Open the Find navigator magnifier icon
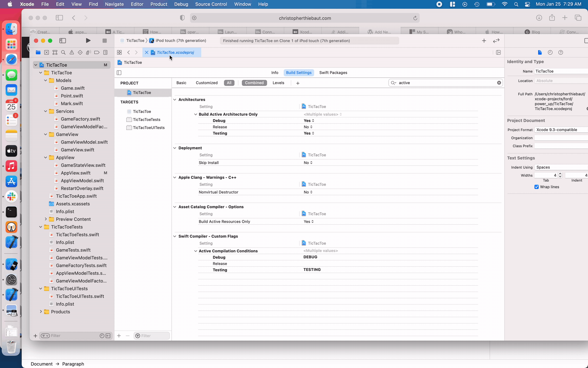The width and height of the screenshot is (588, 368). point(63,52)
